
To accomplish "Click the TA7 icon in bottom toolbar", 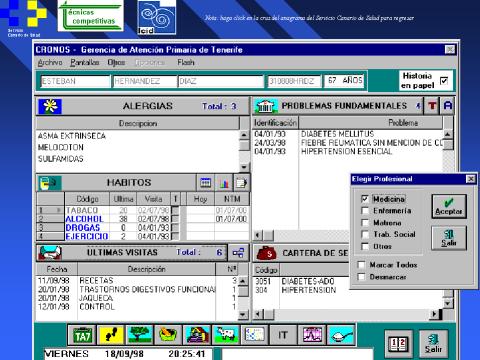I will [x=82, y=335].
